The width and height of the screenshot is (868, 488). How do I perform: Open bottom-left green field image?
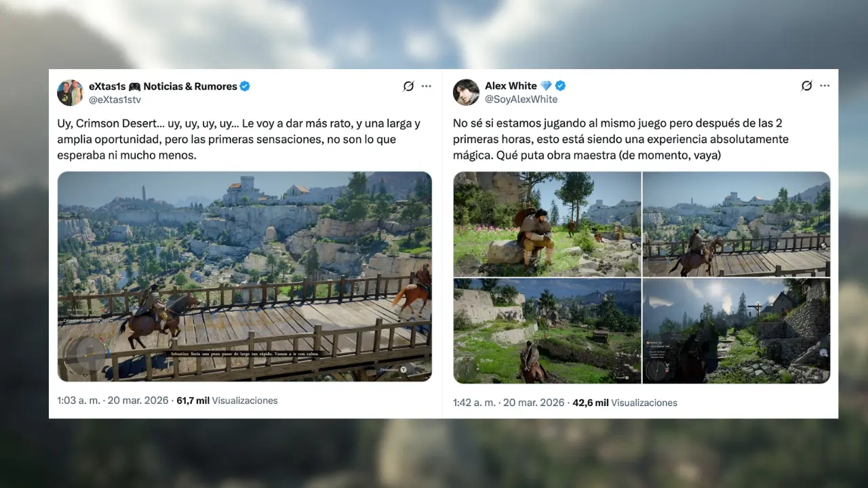547,331
